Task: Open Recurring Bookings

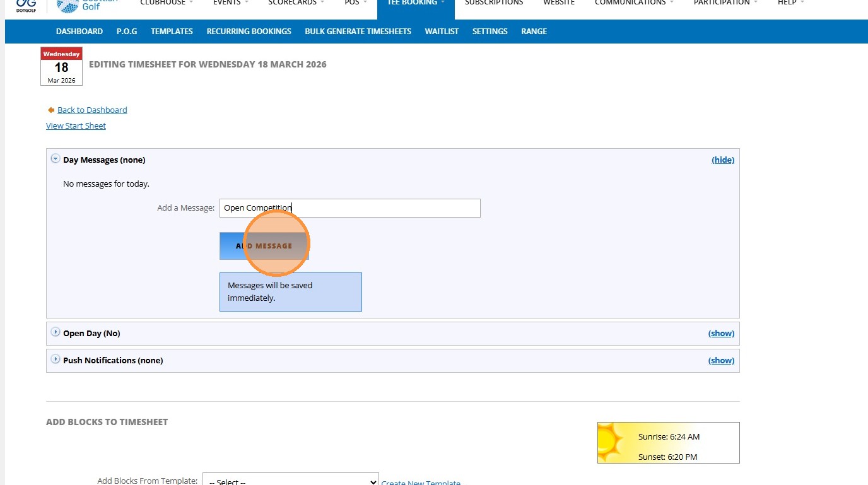Action: click(249, 31)
